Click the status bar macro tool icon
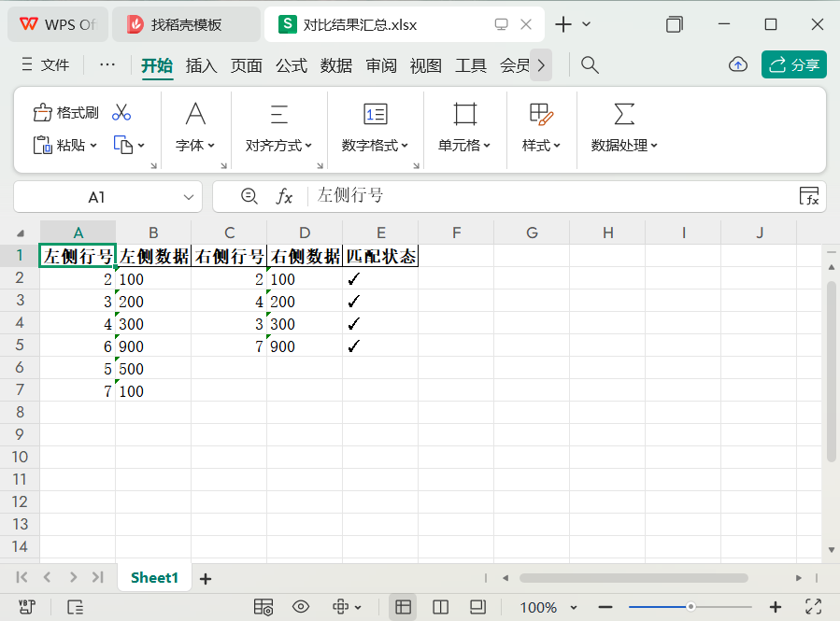The image size is (840, 621). point(27,607)
